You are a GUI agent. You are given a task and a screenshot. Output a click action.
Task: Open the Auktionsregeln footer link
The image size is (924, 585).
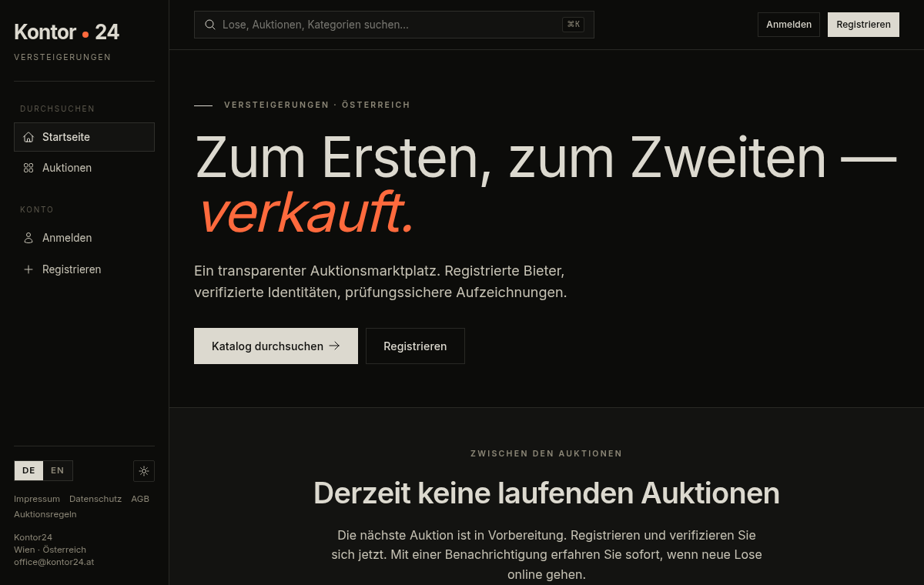[x=45, y=514]
